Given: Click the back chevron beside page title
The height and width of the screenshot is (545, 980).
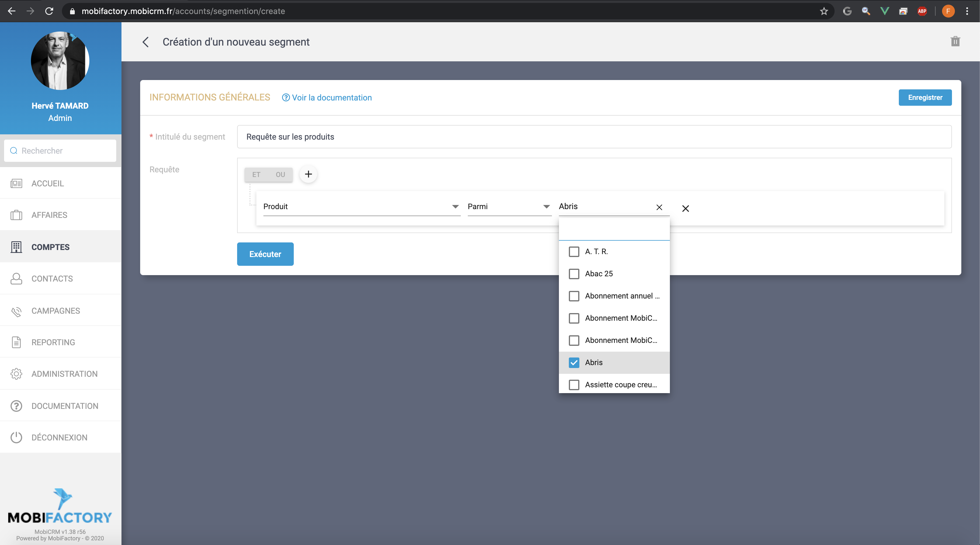Looking at the screenshot, I should pyautogui.click(x=146, y=42).
